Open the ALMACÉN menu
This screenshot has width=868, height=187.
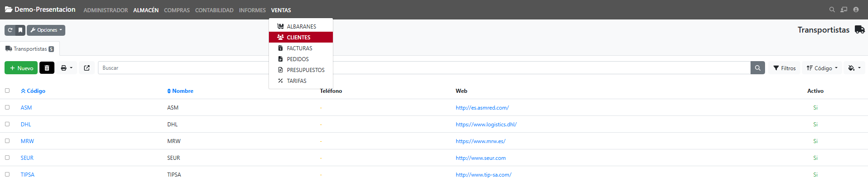[146, 10]
